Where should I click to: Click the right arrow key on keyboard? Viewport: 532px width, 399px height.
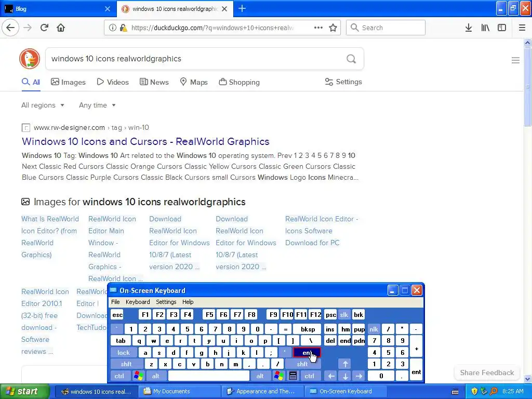[x=358, y=376]
